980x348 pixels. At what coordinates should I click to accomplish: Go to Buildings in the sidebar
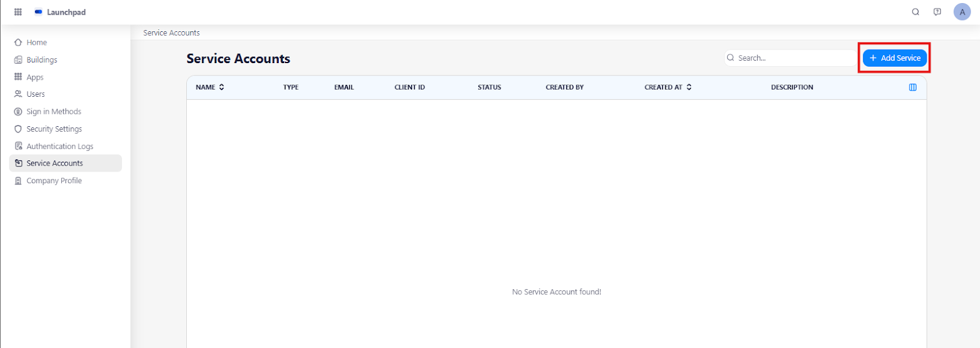click(42, 60)
